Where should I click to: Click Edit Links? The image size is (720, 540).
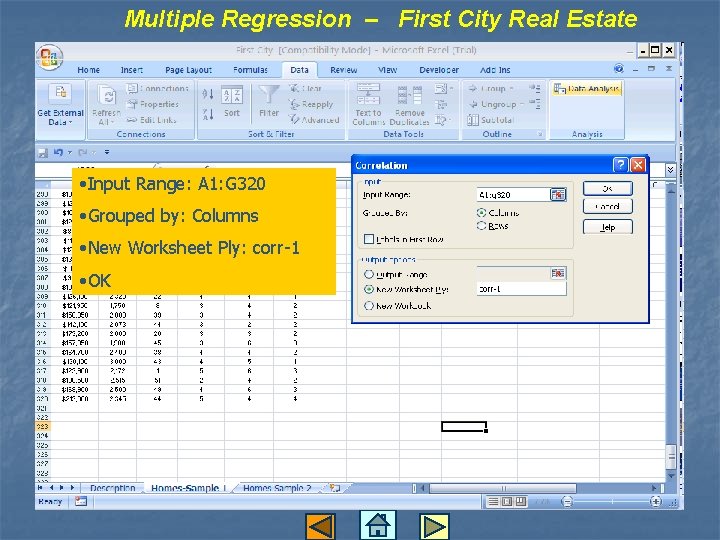pos(152,120)
